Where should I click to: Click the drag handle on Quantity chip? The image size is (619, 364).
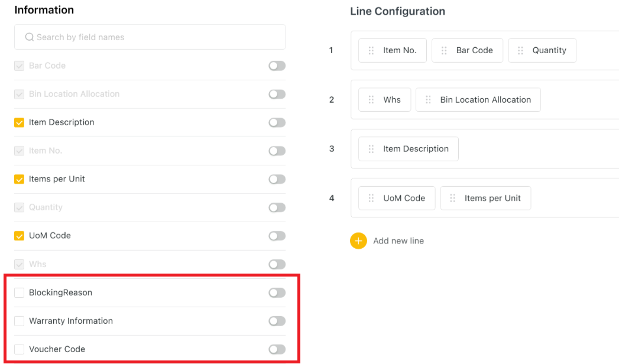tap(520, 51)
